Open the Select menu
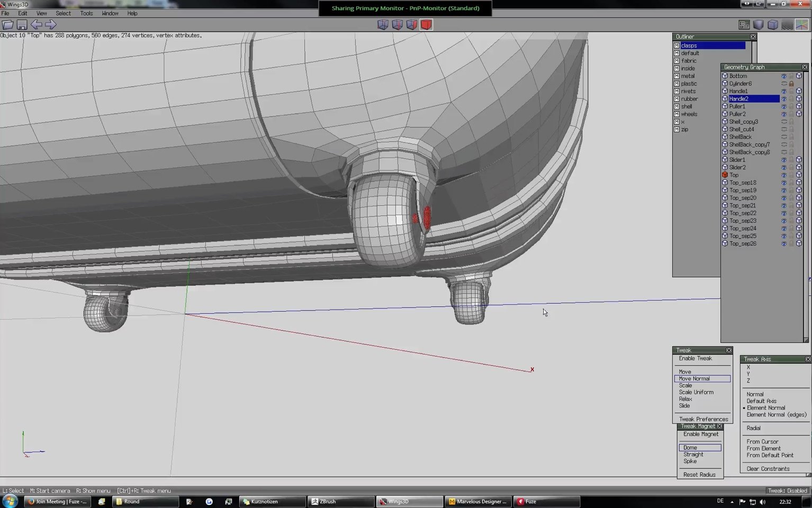Image resolution: width=812 pixels, height=508 pixels. click(63, 13)
